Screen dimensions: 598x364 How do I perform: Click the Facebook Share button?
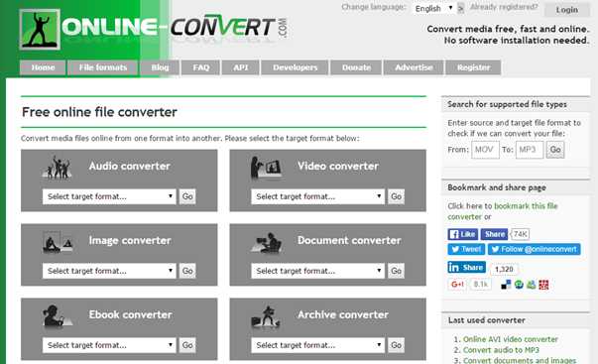tap(494, 234)
